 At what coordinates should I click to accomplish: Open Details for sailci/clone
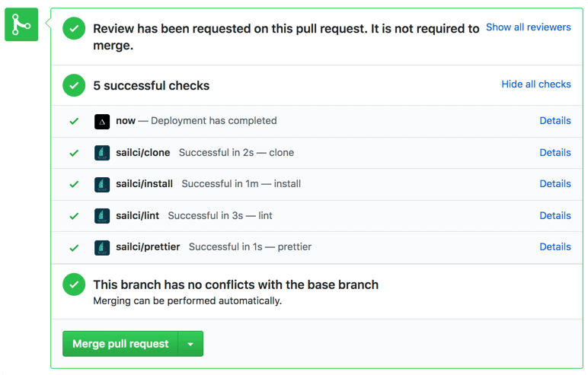(x=555, y=152)
